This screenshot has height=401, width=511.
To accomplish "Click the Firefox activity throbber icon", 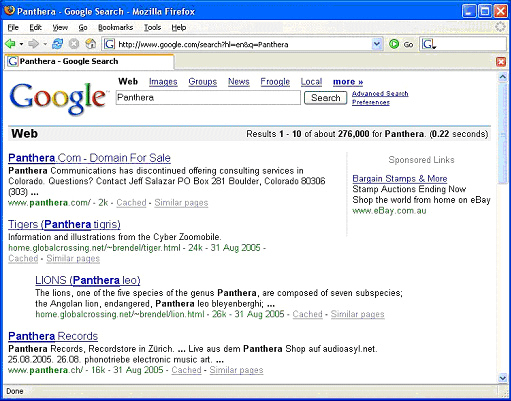I will point(500,27).
